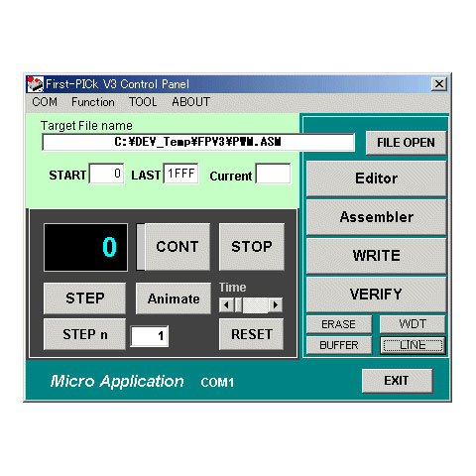This screenshot has height=476, width=476.
Task: Open the COM menu
Action: (x=45, y=102)
